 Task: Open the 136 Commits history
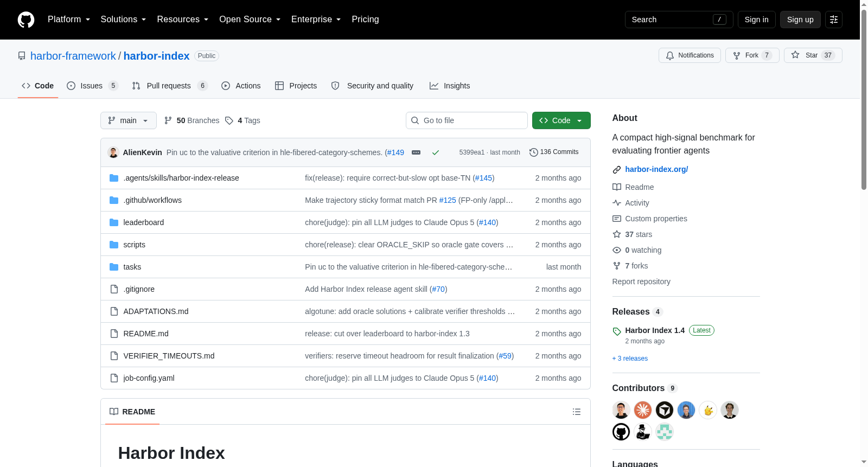pyautogui.click(x=554, y=152)
